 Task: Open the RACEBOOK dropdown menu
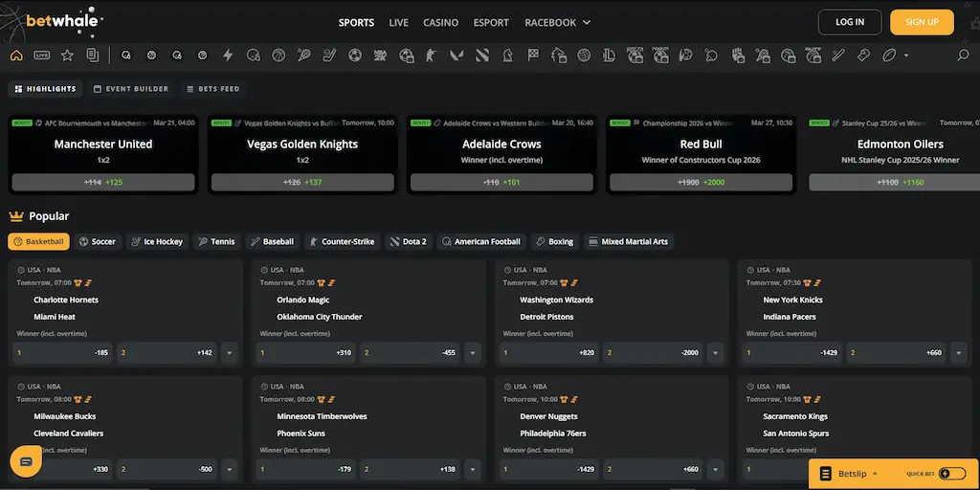tap(558, 23)
